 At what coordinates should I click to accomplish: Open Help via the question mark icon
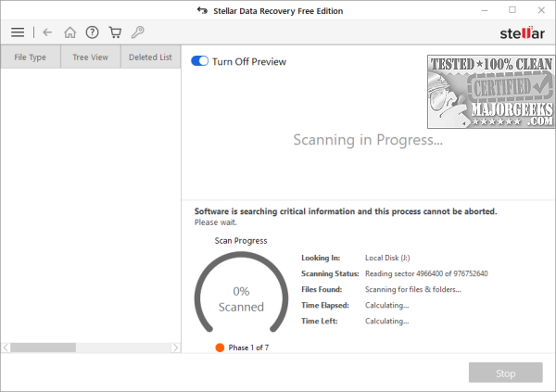click(92, 32)
